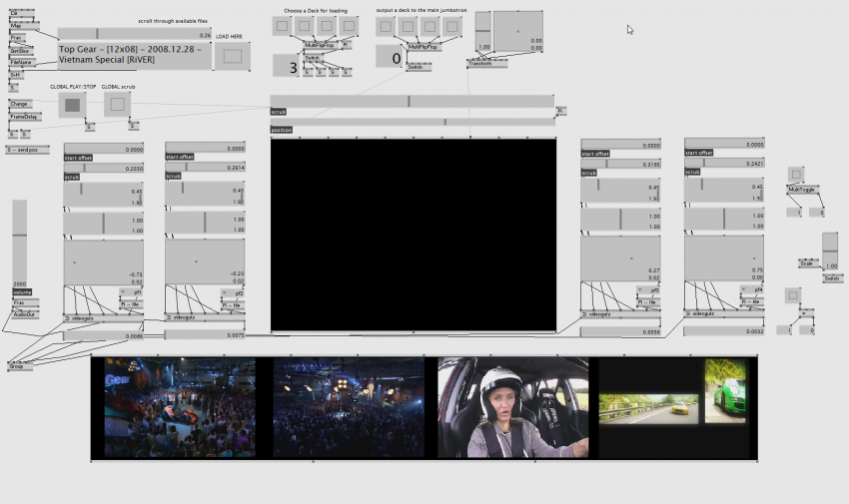Click the racing driver in helmet video thumbnail

click(512, 407)
